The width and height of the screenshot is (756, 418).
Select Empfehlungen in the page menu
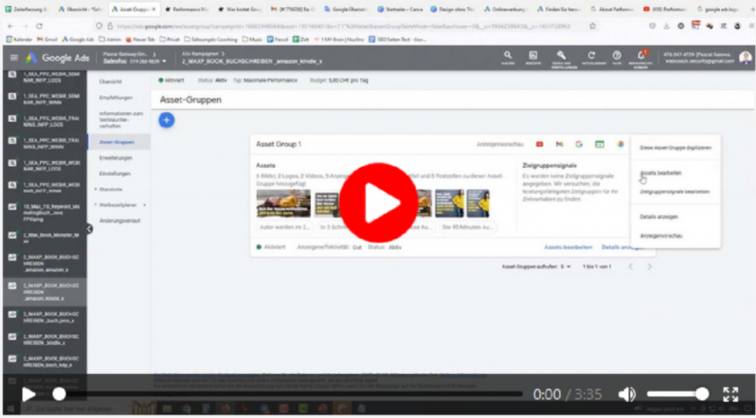(x=116, y=98)
